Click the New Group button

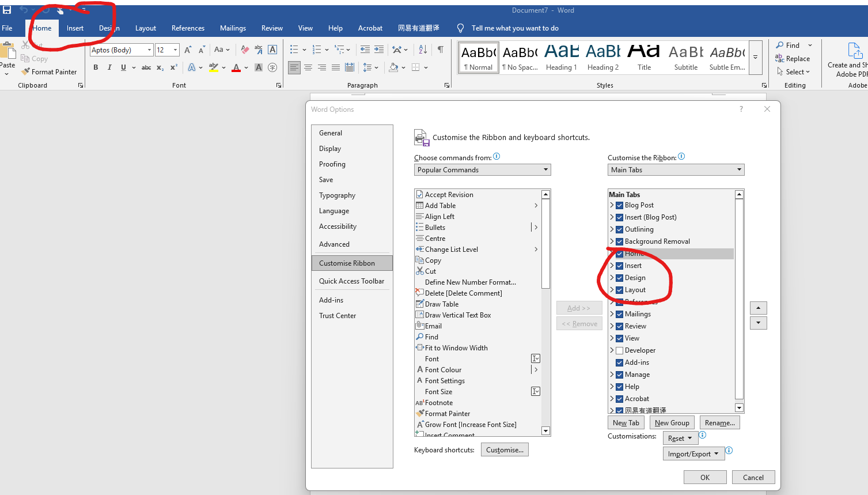pos(672,423)
